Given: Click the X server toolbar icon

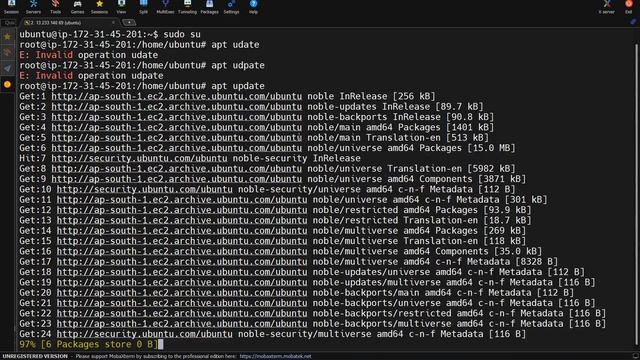Looking at the screenshot, I should tap(607, 7).
